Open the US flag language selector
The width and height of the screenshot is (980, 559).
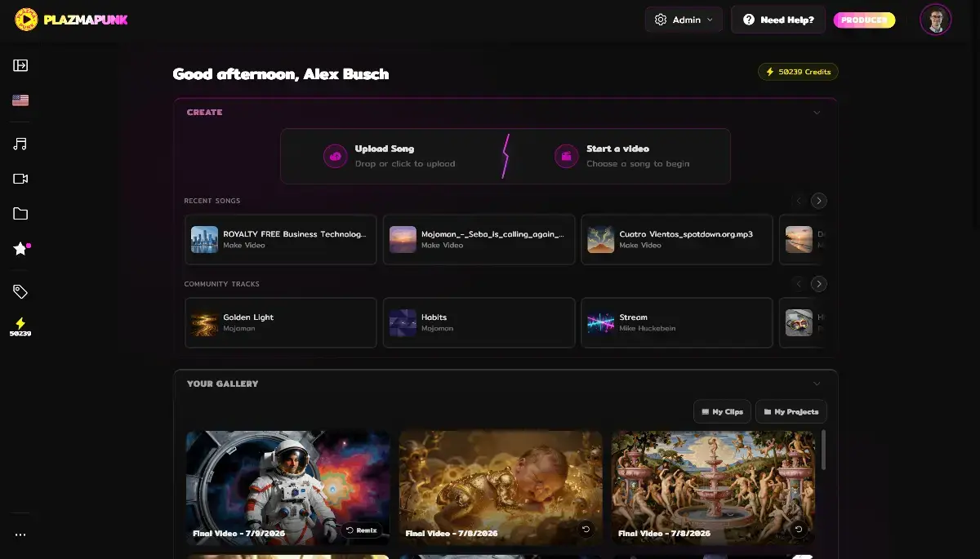[20, 100]
